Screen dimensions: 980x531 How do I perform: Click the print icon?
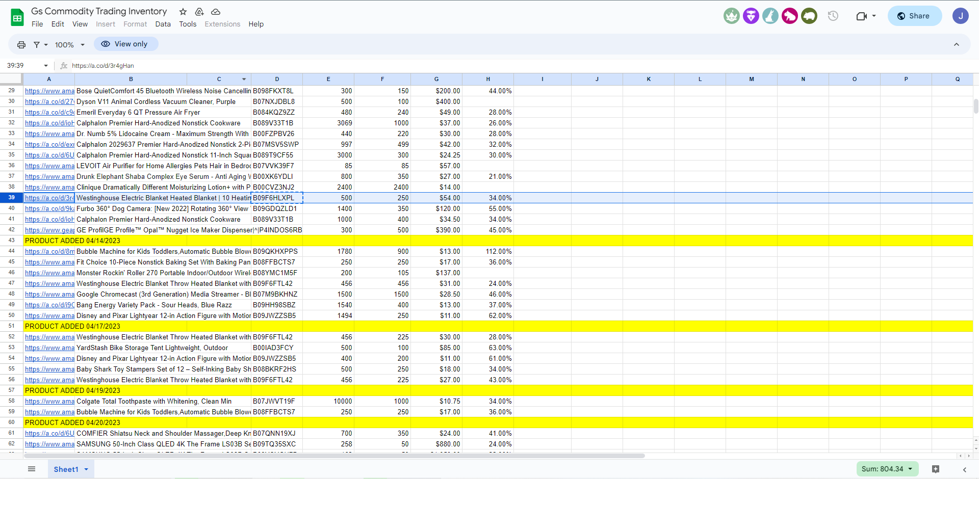coord(21,45)
